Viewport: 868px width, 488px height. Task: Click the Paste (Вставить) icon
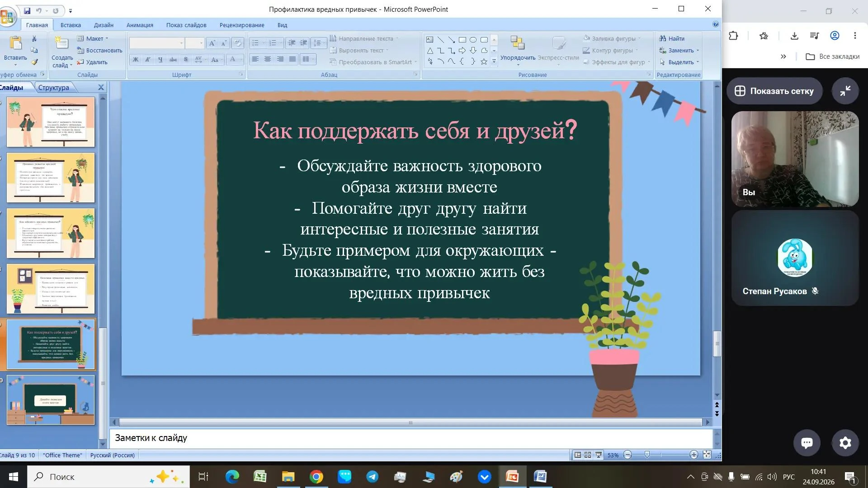tap(15, 43)
